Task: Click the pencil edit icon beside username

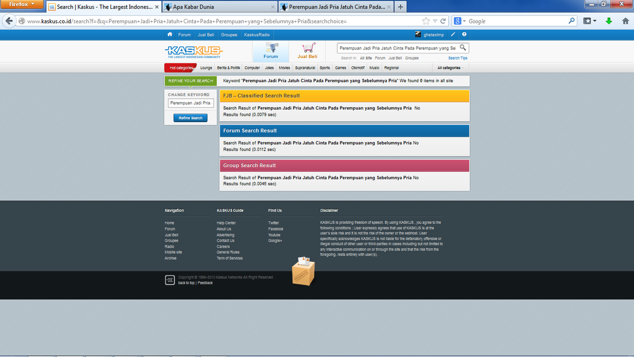Action: (x=453, y=35)
